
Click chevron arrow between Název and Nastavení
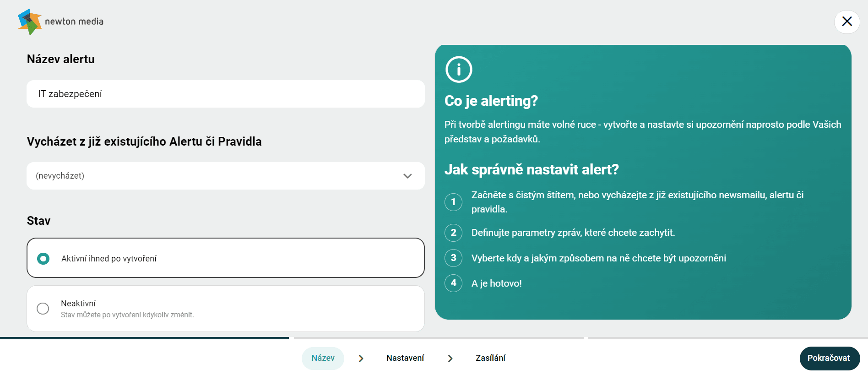point(361,359)
